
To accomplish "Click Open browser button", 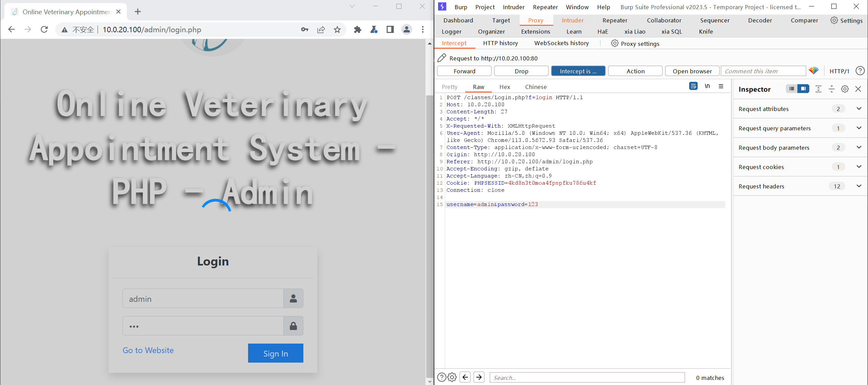I will click(692, 71).
